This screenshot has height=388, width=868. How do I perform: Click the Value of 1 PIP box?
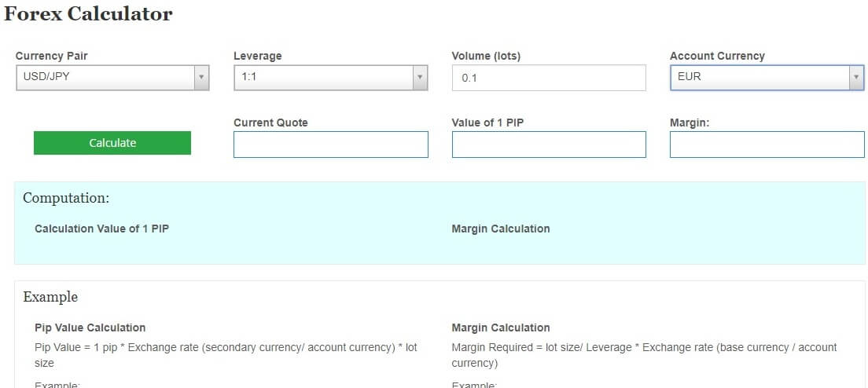click(x=549, y=145)
